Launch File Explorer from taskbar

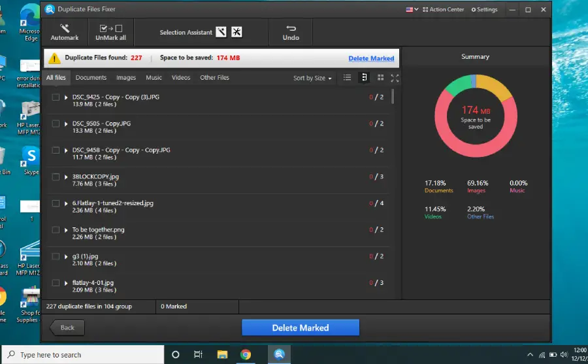click(222, 354)
